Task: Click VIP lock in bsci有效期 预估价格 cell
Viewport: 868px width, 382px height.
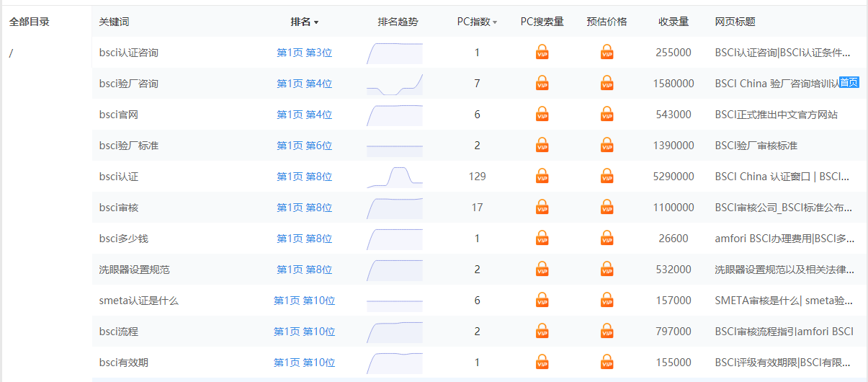Action: click(607, 362)
